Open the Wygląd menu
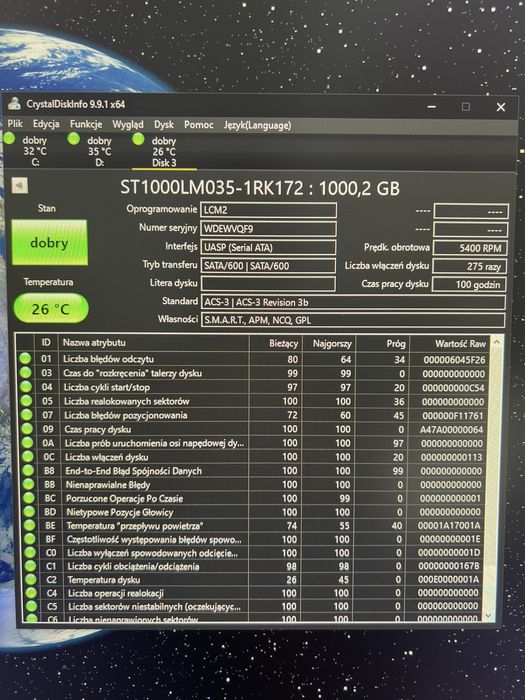Image resolution: width=525 pixels, height=700 pixels. (128, 125)
